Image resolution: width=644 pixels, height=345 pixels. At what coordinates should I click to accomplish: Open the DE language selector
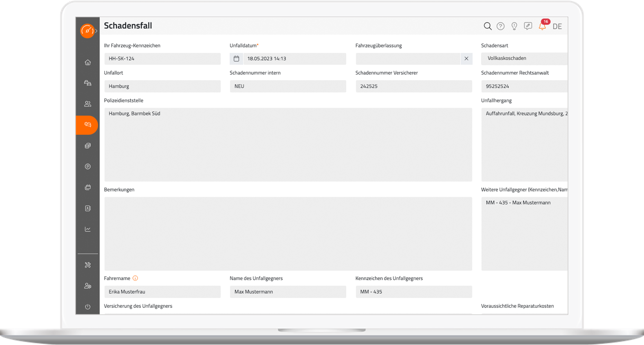557,26
